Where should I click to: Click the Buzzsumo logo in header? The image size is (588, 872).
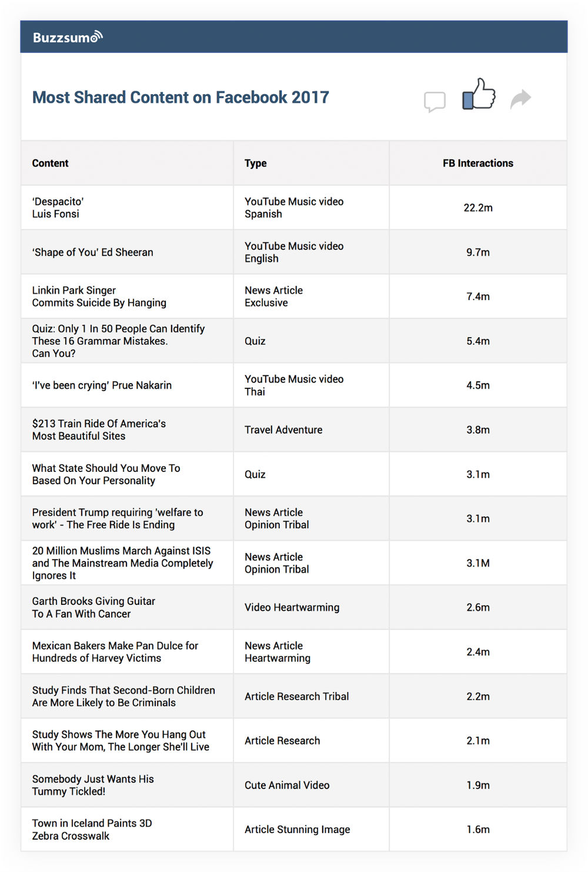tap(67, 38)
